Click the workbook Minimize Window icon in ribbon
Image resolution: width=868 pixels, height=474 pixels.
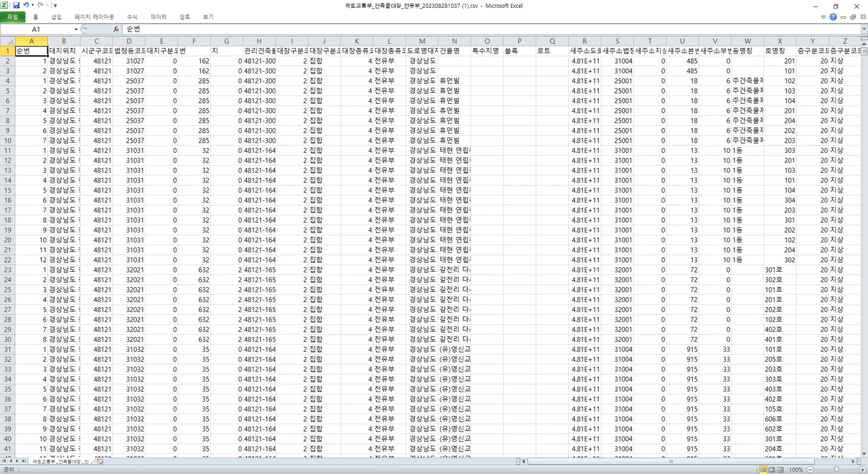click(x=843, y=17)
